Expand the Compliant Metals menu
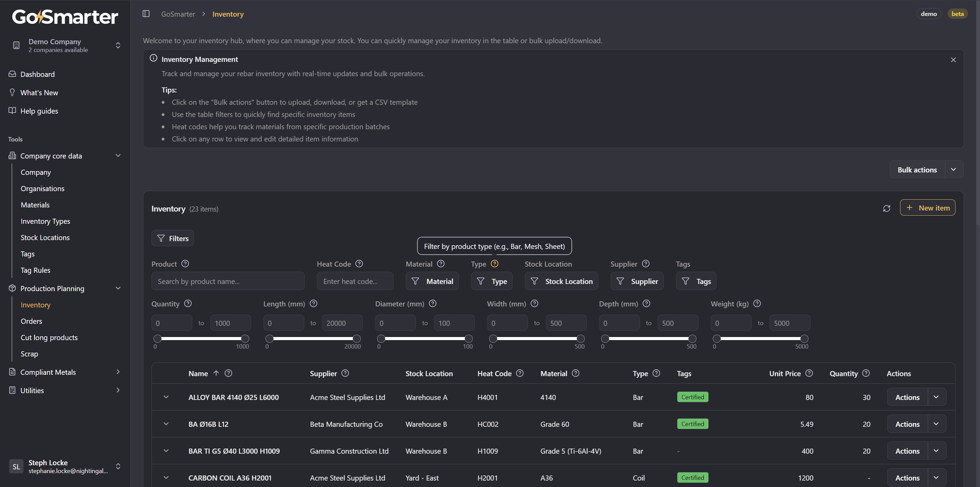The image size is (980, 487). 118,372
